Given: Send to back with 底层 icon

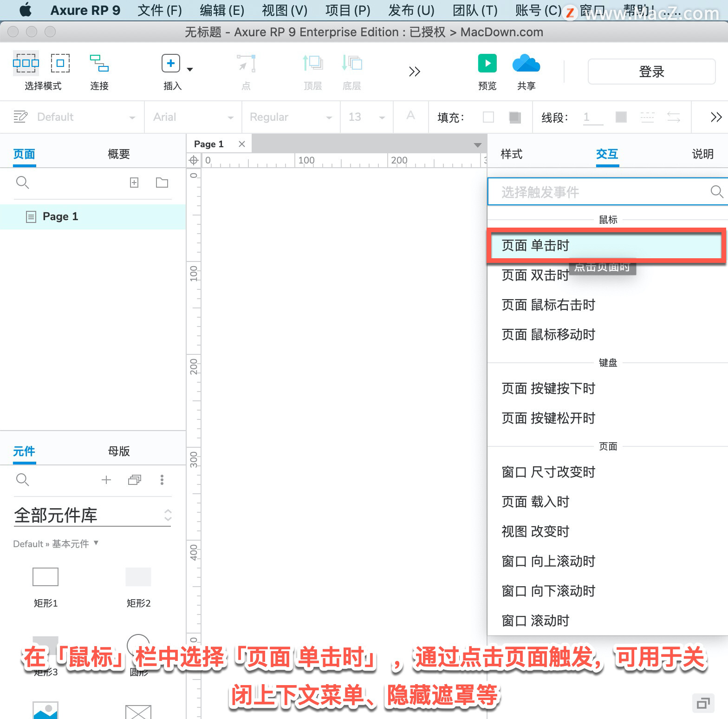Looking at the screenshot, I should point(352,63).
